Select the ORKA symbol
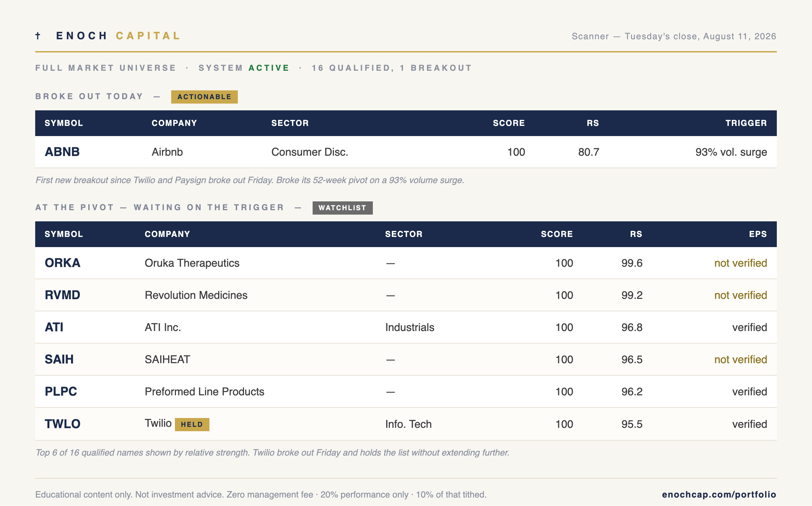This screenshot has width=812, height=506. click(x=63, y=263)
